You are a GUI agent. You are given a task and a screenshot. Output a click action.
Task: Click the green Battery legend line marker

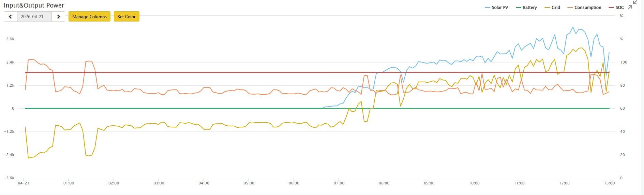tap(519, 8)
